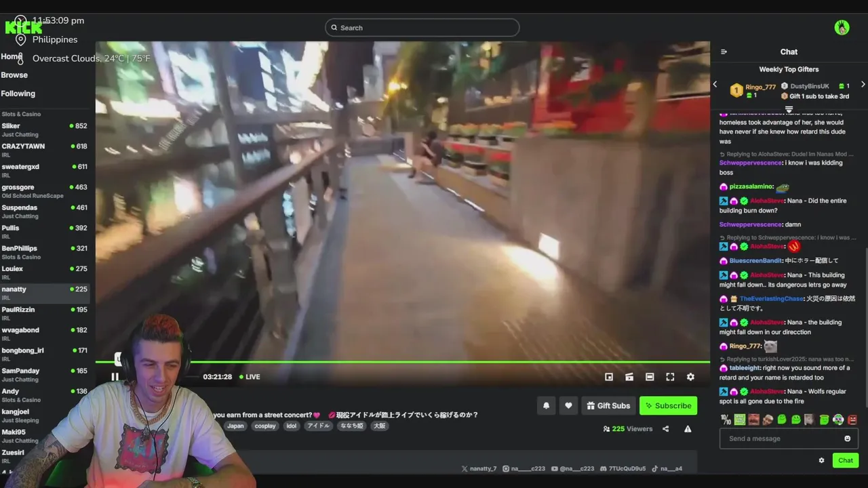Select the nanatty channel in sidebar
Screen dimensions: 868x488
point(45,292)
